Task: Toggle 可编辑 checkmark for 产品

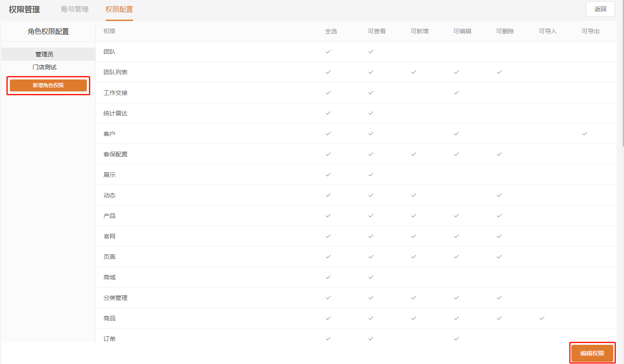Action: [456, 216]
